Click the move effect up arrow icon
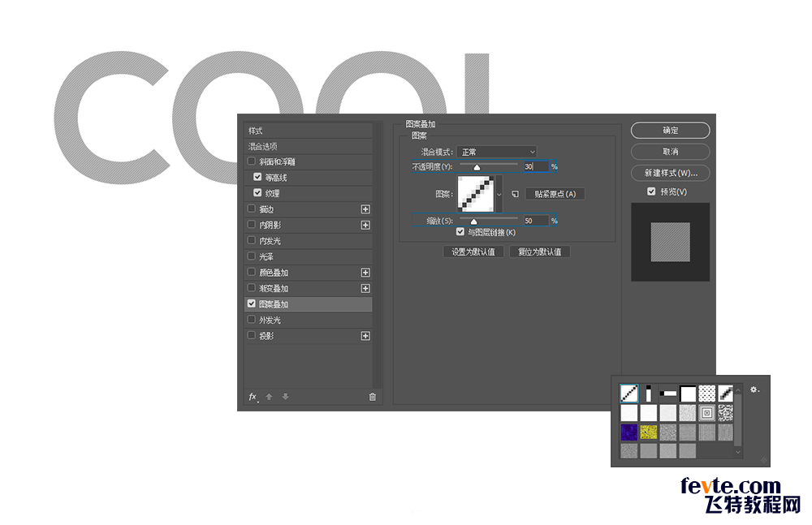 coord(269,397)
